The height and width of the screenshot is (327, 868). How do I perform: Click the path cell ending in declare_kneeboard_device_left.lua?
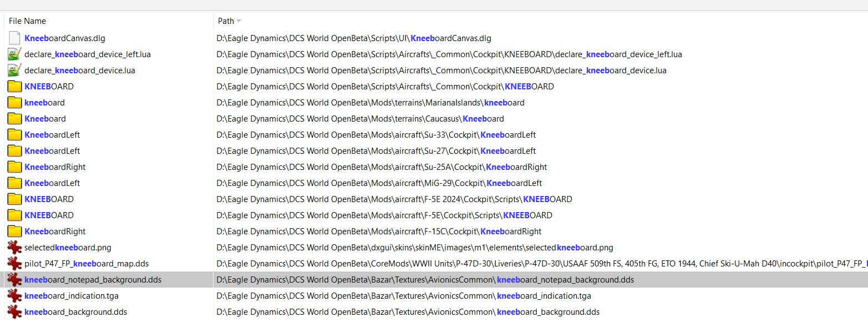pyautogui.click(x=449, y=54)
